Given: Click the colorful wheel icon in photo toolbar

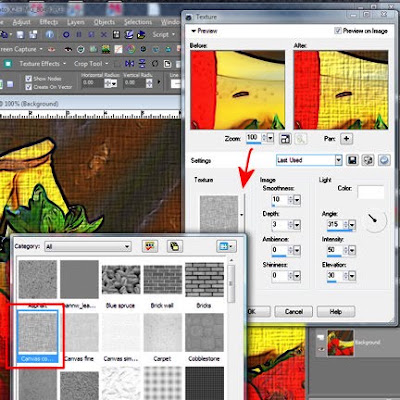Looking at the screenshot, I should point(131,49).
